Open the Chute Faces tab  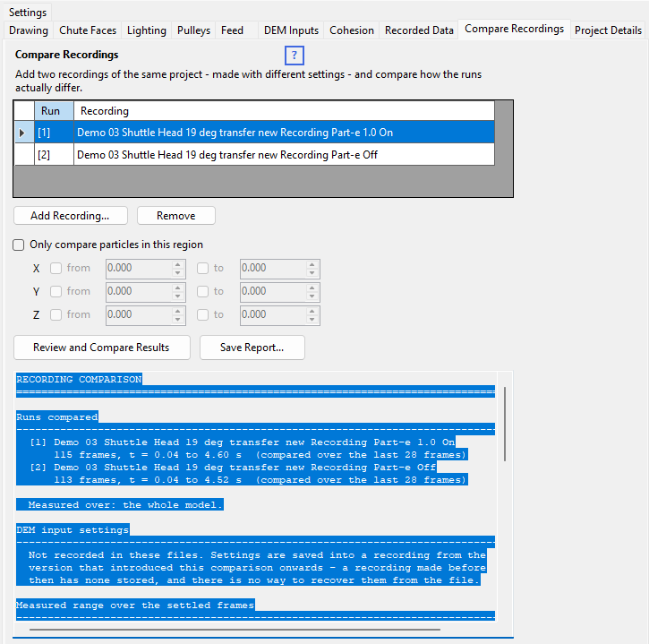(88, 30)
